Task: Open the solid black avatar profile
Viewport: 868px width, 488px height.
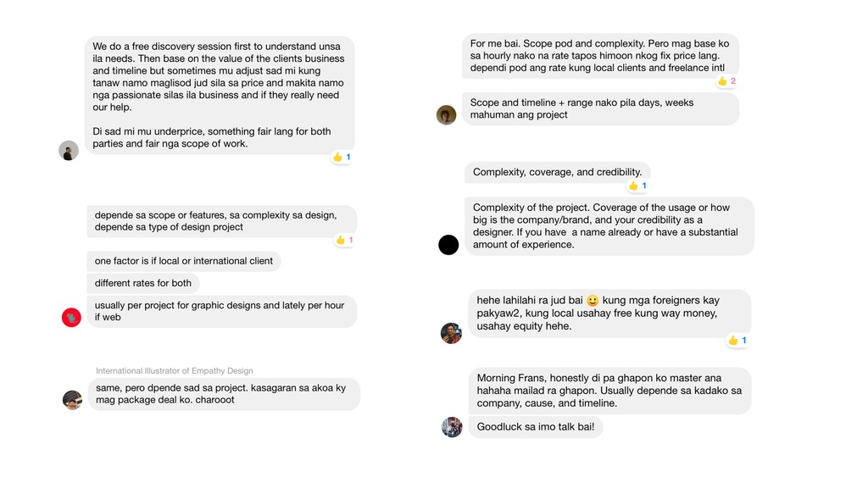Action: 448,245
